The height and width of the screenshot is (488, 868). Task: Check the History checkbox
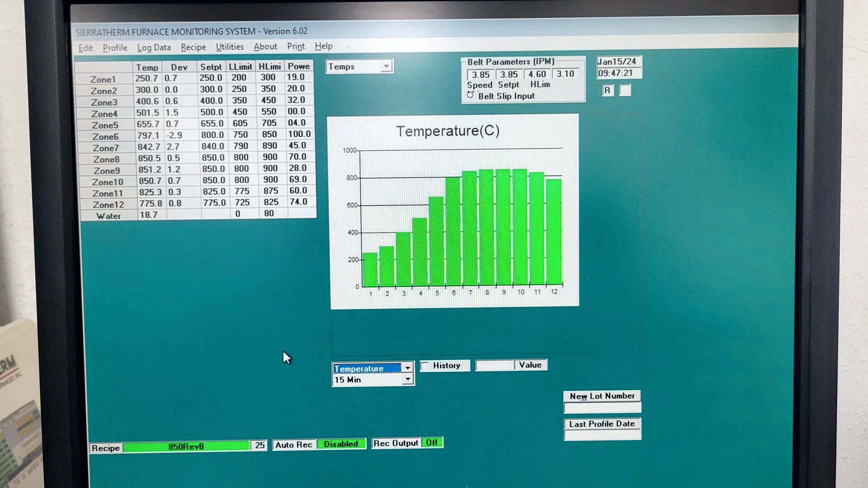coord(425,366)
